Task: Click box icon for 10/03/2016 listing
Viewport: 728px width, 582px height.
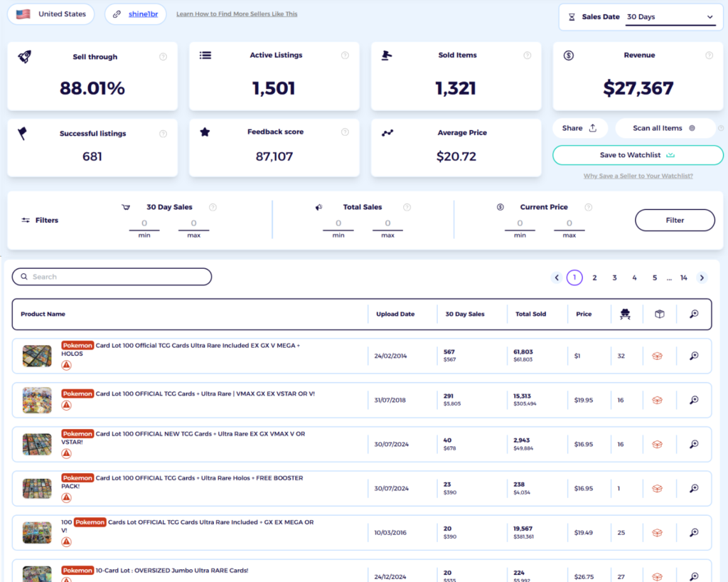Action: pyautogui.click(x=657, y=533)
